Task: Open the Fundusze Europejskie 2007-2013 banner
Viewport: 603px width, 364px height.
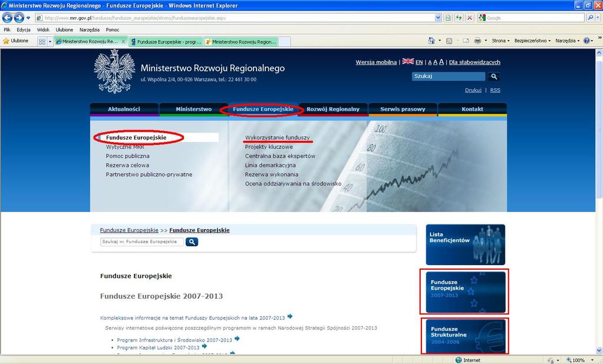Action: (x=465, y=292)
